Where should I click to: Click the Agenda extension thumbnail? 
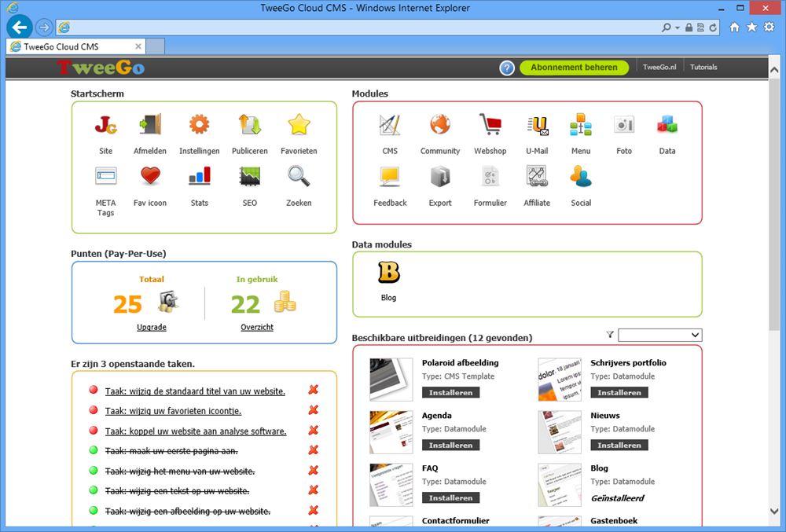point(391,432)
